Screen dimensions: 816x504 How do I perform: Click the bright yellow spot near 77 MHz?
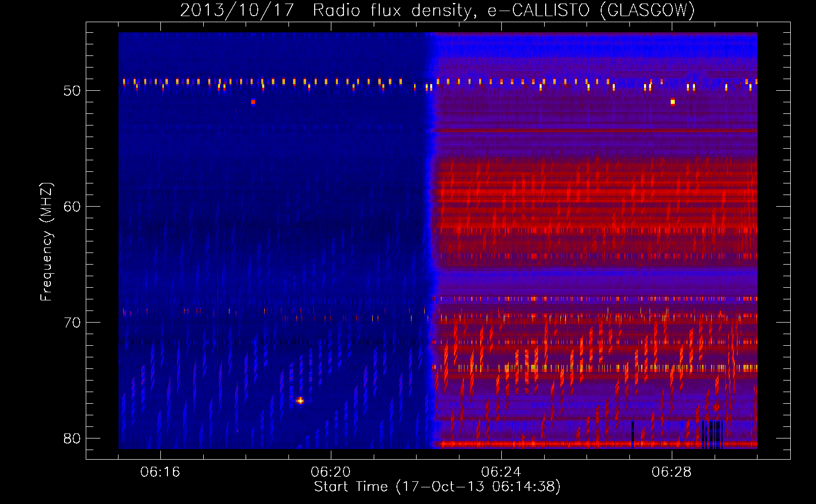(300, 401)
